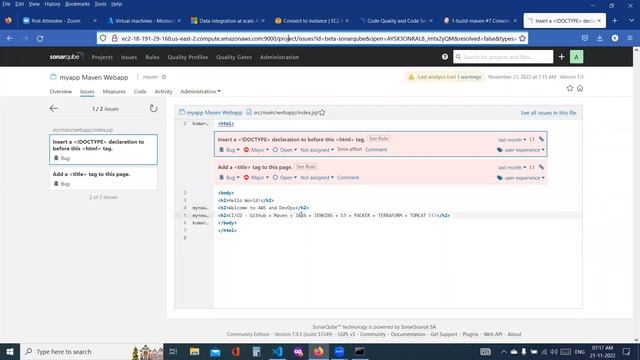Image resolution: width=640 pixels, height=360 pixels.
Task: Open the Save to Pocket toolbar icon
Action: (x=584, y=38)
